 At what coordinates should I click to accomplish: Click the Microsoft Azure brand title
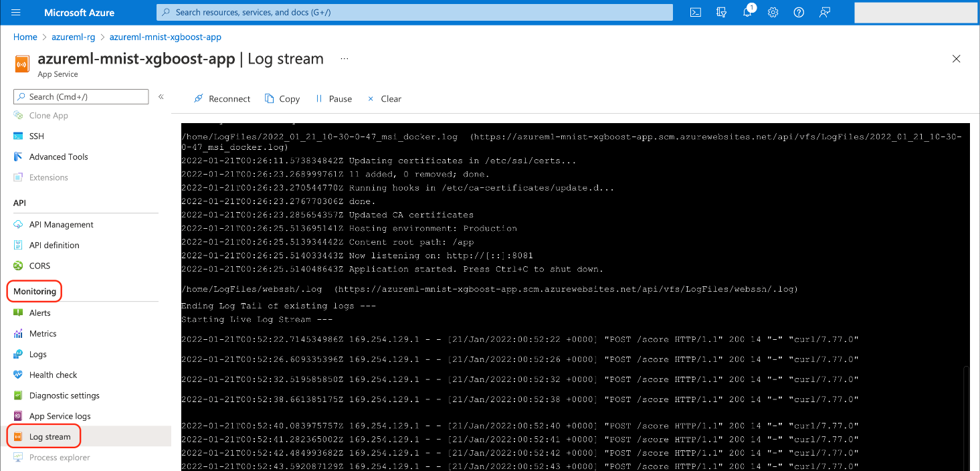[79, 13]
